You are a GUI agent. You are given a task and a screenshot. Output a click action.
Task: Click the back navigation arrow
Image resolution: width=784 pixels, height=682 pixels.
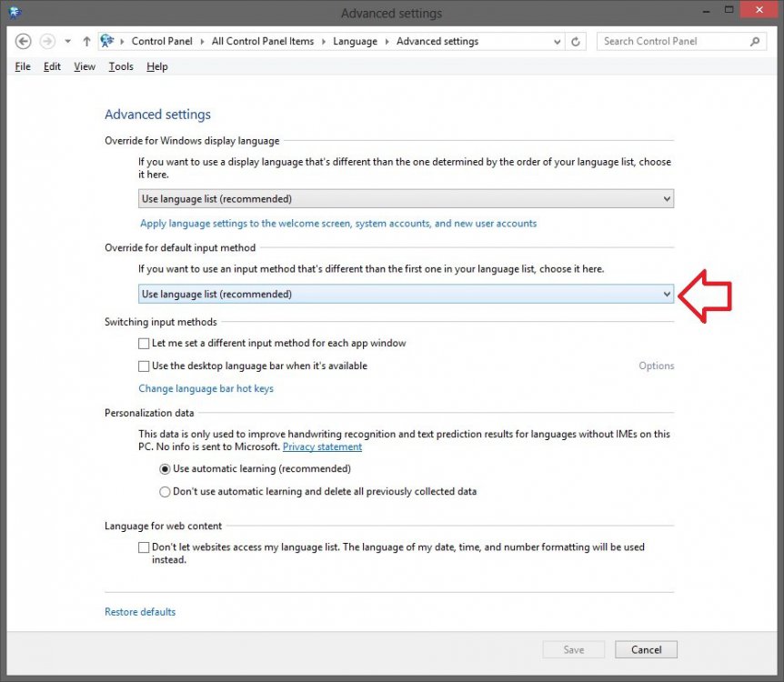coord(23,41)
